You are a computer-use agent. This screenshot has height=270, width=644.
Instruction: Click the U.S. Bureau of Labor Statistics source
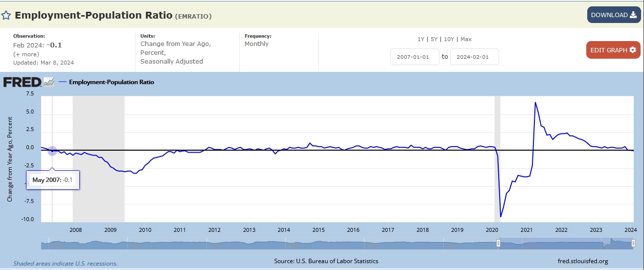[337, 261]
